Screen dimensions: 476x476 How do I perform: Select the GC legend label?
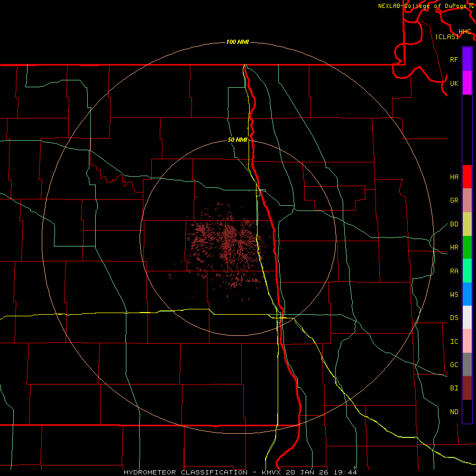pos(454,365)
